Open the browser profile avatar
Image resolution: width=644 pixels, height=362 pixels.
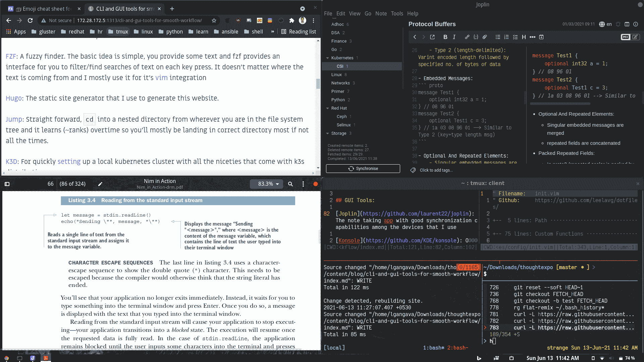(303, 20)
